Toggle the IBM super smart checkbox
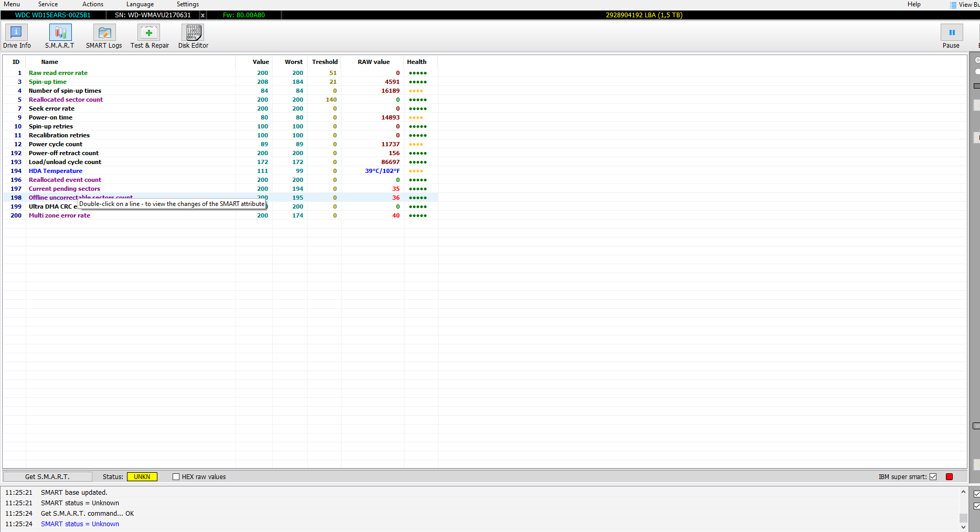 tap(933, 476)
